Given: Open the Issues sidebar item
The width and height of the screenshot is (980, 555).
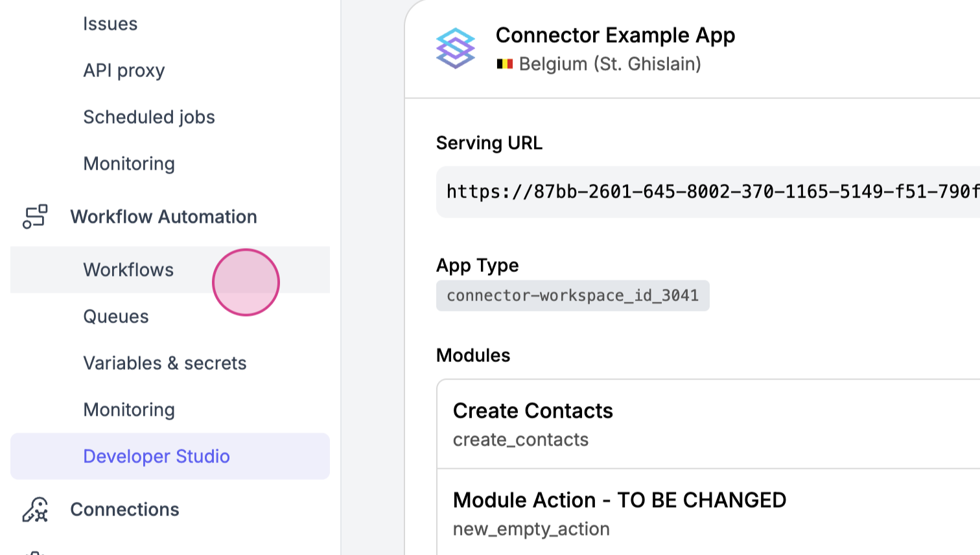Looking at the screenshot, I should point(110,24).
